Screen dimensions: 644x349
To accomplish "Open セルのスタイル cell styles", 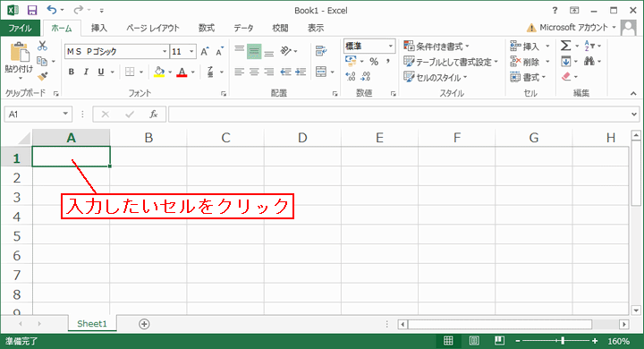I will click(436, 77).
